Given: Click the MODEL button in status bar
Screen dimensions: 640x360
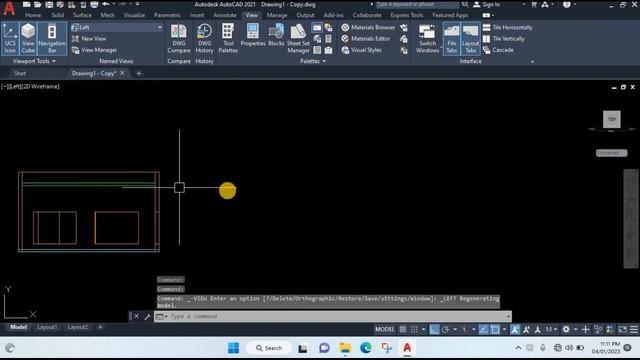Looking at the screenshot, I should click(x=384, y=329).
